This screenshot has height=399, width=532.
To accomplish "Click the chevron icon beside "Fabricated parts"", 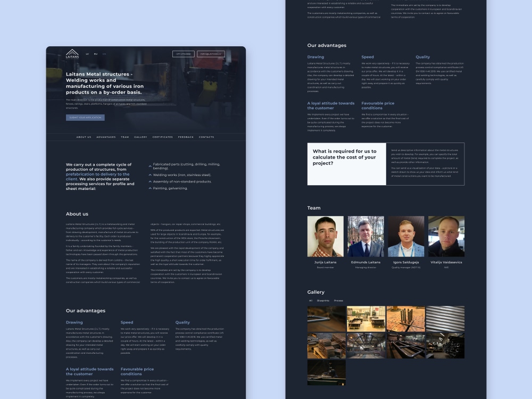I will click(150, 166).
